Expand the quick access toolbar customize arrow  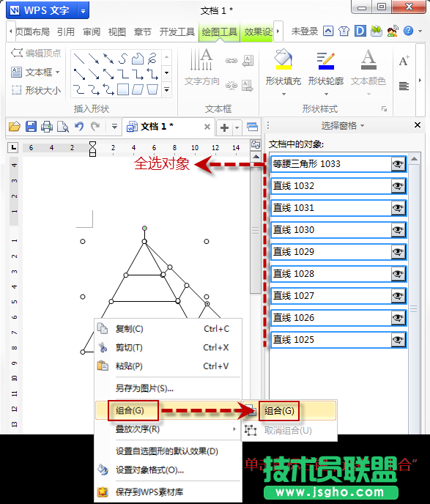114,126
